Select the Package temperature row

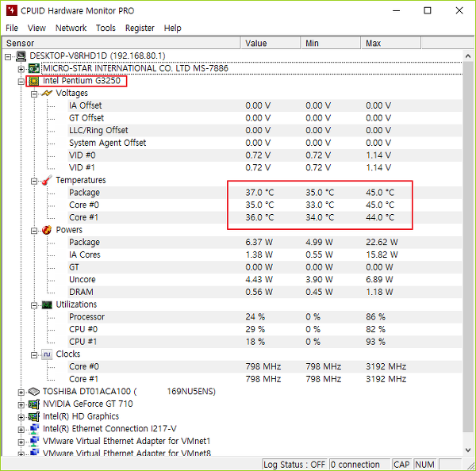tap(264, 193)
